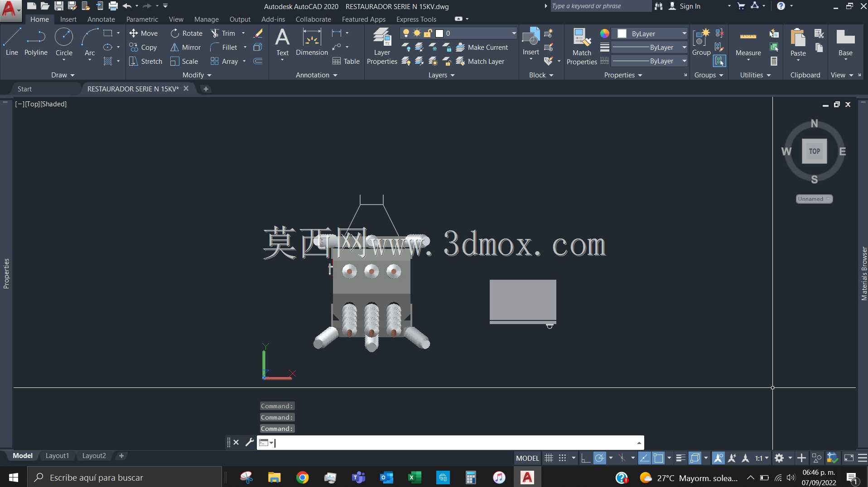Expand the Block panel dropdown
This screenshot has width=868, height=487.
pyautogui.click(x=541, y=75)
